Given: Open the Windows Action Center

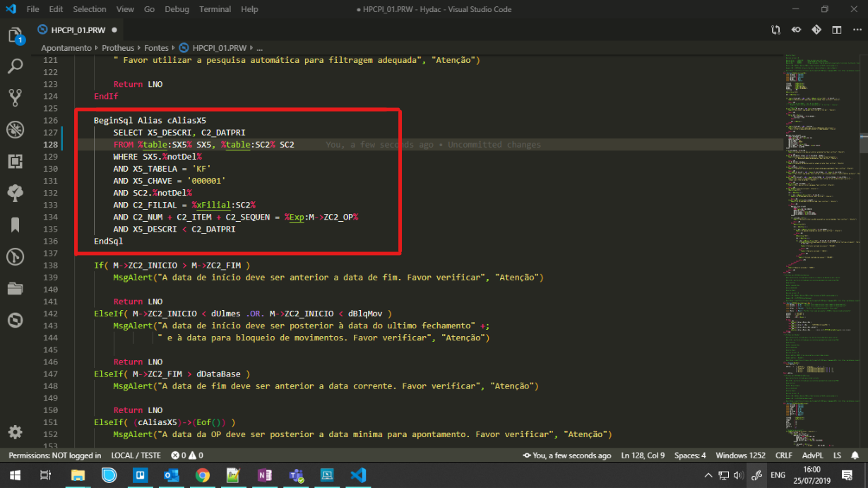Looking at the screenshot, I should click(847, 475).
